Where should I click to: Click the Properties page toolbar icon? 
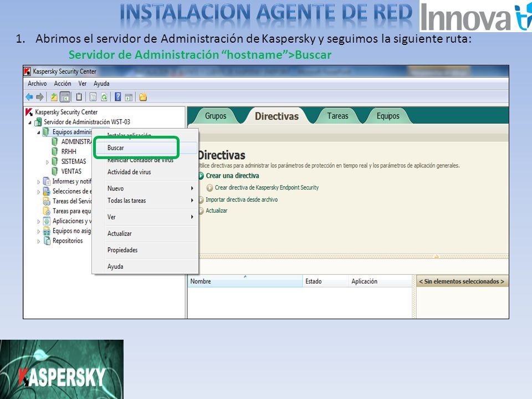[x=93, y=97]
